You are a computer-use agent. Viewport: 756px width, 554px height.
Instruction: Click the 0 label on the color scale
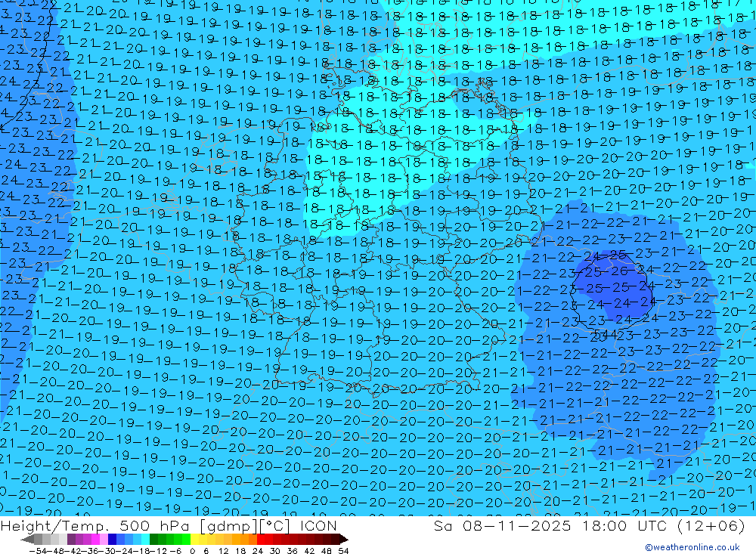192,551
